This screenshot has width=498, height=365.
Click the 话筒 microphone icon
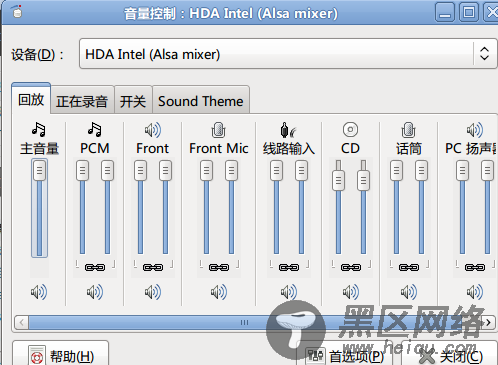(408, 130)
